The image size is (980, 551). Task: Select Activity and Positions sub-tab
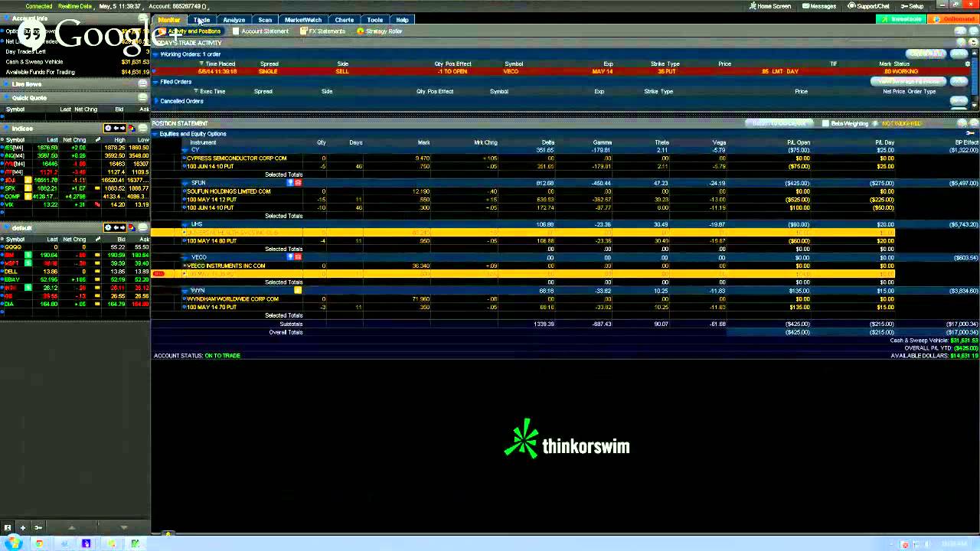(189, 31)
